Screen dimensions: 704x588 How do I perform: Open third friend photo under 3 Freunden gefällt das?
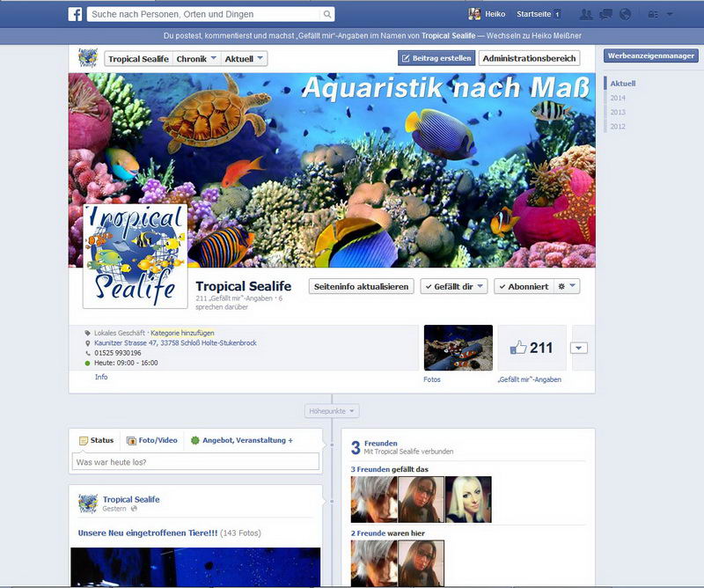pos(468,499)
